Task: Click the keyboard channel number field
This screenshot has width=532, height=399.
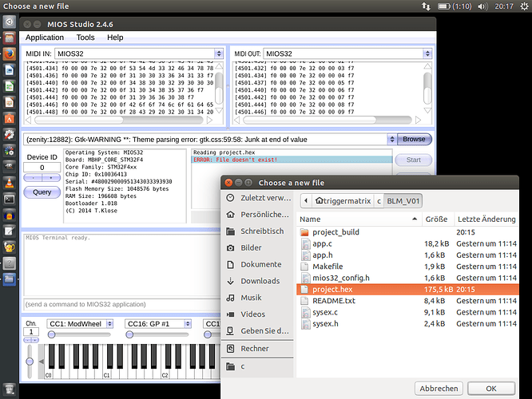Action: [x=31, y=332]
